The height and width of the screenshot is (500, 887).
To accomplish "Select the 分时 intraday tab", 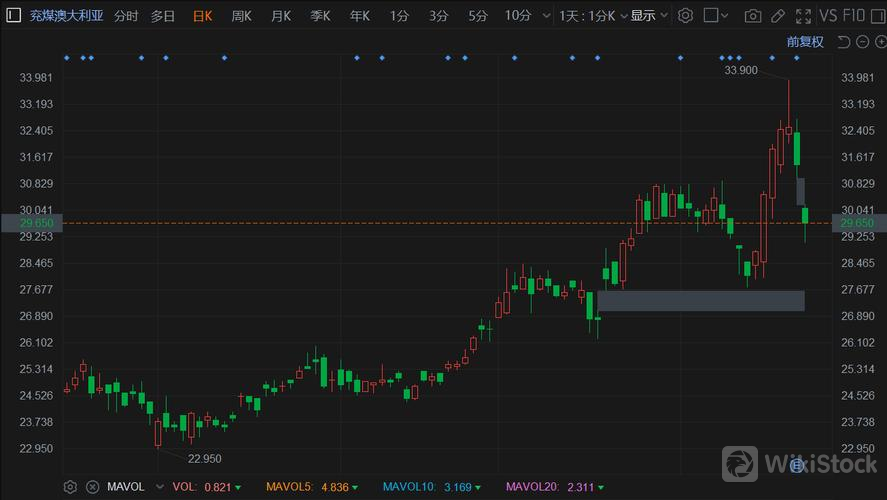I will coord(126,16).
